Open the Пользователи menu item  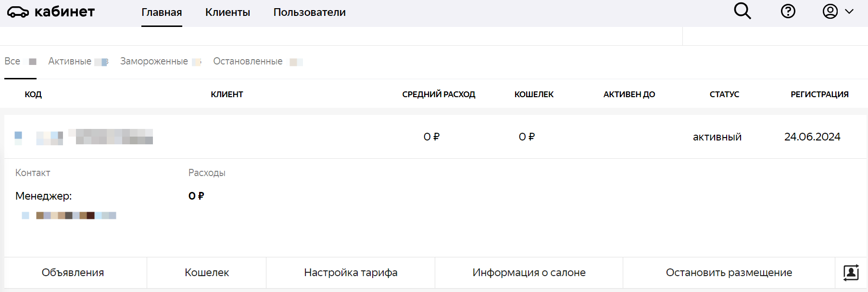tap(309, 13)
